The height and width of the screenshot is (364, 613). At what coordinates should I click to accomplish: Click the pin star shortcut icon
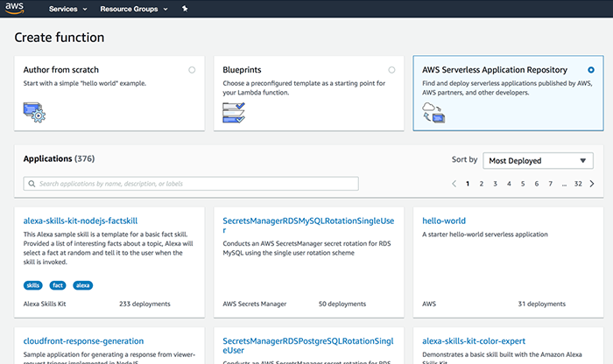[185, 9]
